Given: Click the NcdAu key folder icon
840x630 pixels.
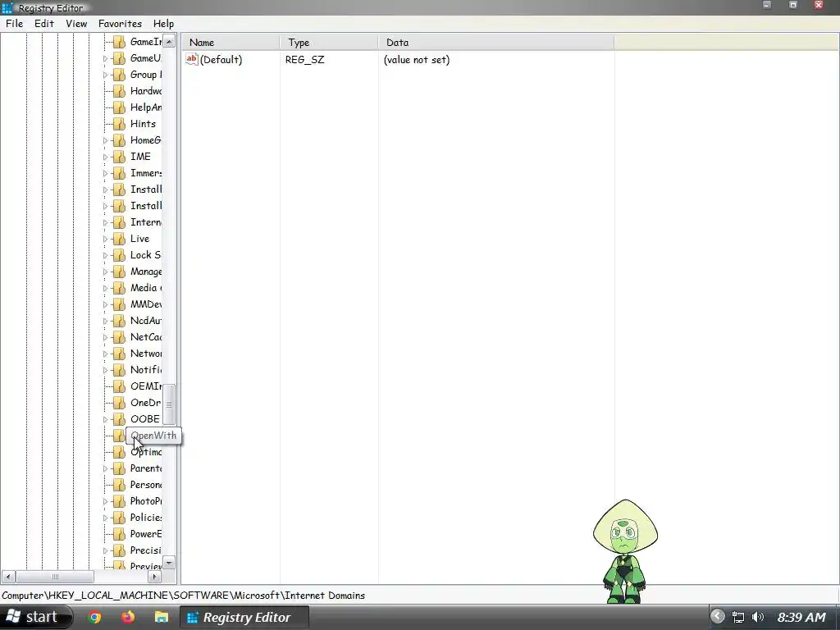Looking at the screenshot, I should pyautogui.click(x=119, y=321).
